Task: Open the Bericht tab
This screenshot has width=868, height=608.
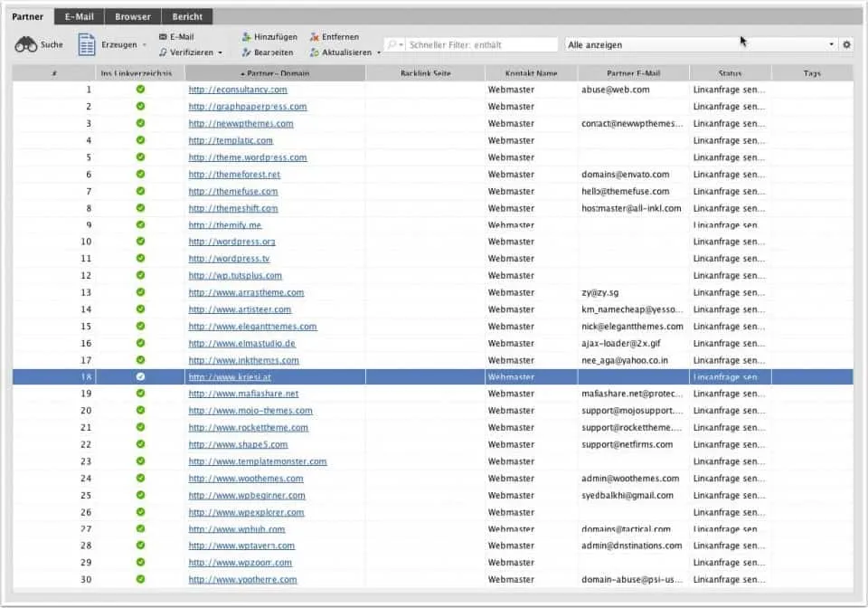Action: click(x=186, y=15)
